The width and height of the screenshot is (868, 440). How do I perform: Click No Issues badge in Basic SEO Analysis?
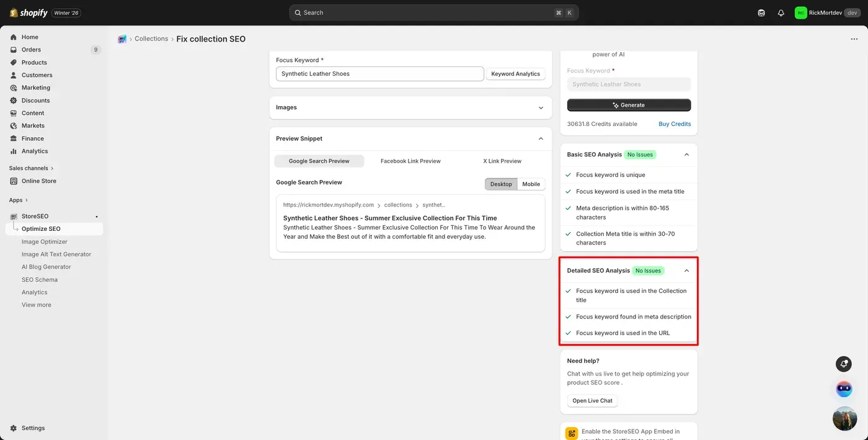click(640, 155)
